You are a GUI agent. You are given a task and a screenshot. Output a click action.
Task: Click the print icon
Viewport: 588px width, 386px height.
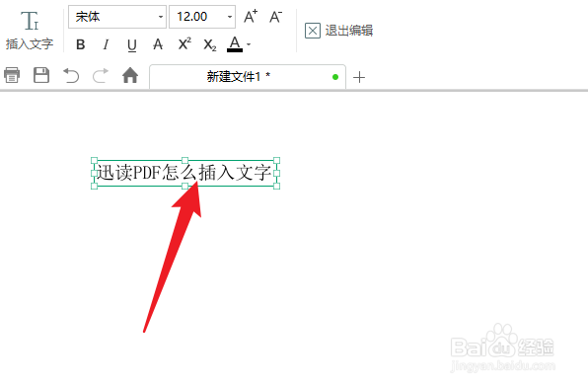[x=12, y=75]
